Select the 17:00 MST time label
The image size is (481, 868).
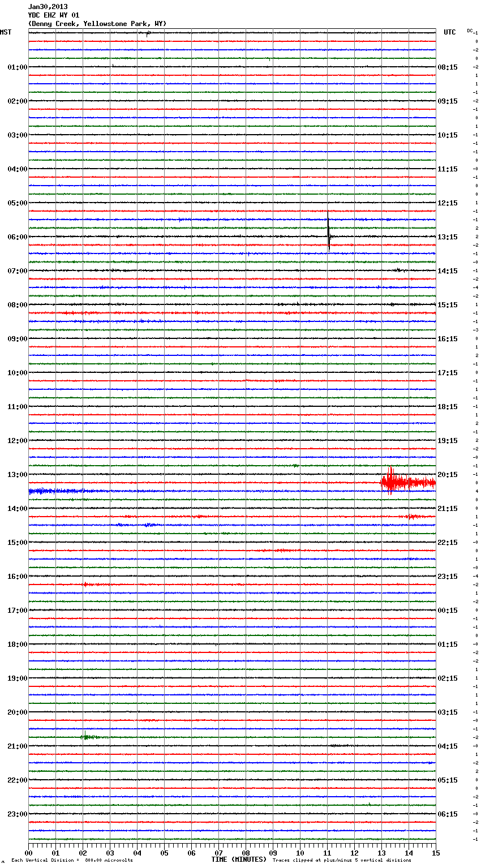tap(18, 611)
